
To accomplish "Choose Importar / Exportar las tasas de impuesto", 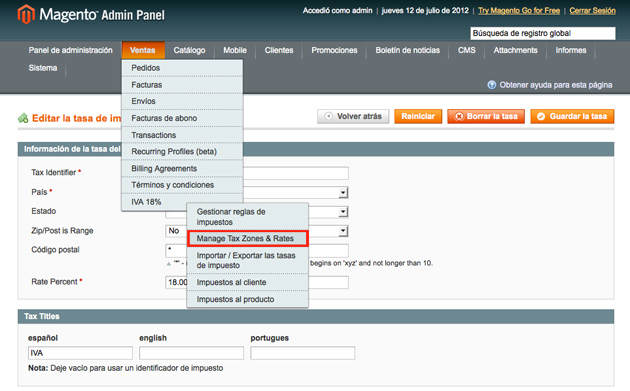I will [x=248, y=260].
